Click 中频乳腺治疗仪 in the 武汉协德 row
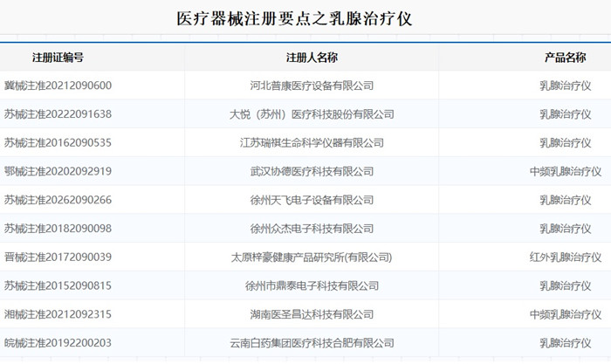This screenshot has height=364, width=611. click(x=566, y=171)
